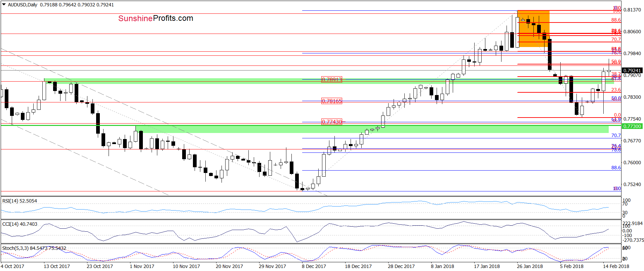Viewport: 644px width, 271px height.
Task: Open the chart menu triangle beside AUDUSD,Daily
Action: coord(4,5)
